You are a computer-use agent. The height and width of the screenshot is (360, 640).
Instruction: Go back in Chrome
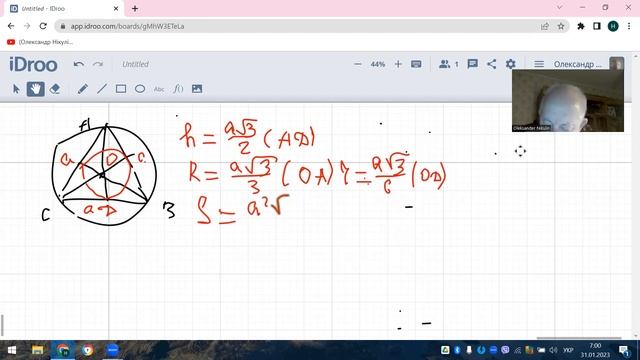point(11,26)
